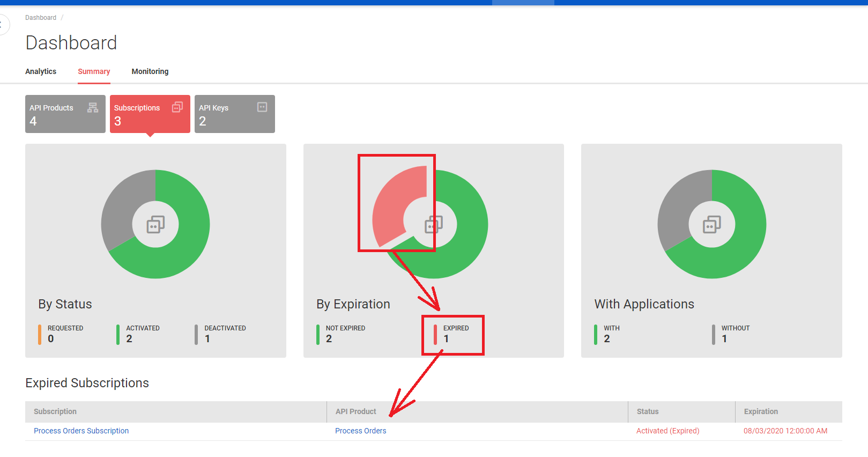Select the Summary tab

coord(94,71)
